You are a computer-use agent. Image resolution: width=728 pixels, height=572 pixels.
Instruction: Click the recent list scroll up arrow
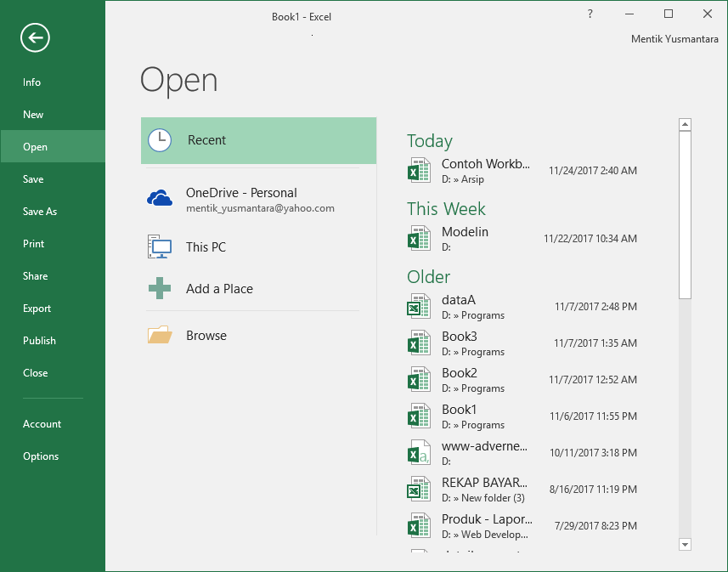(685, 125)
